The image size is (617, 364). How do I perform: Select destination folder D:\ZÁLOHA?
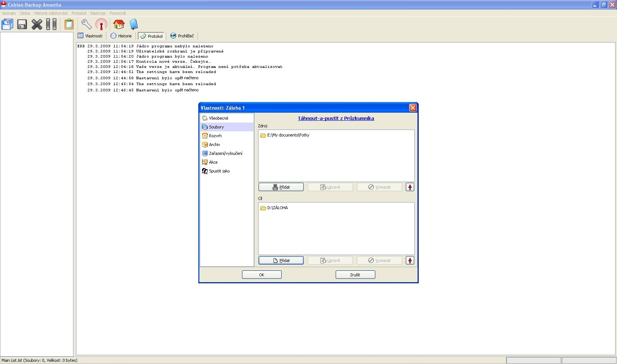(x=274, y=208)
